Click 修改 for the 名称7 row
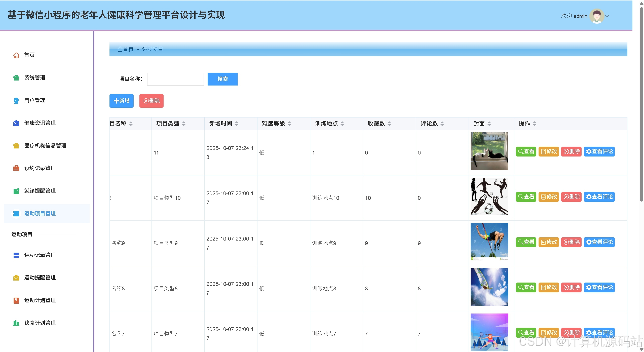This screenshot has height=352, width=644. click(x=549, y=333)
